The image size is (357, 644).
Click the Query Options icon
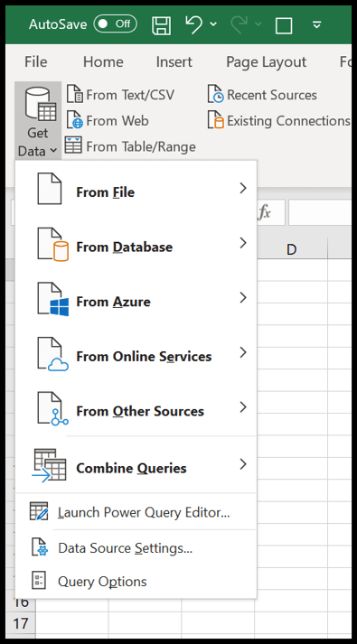point(39,581)
